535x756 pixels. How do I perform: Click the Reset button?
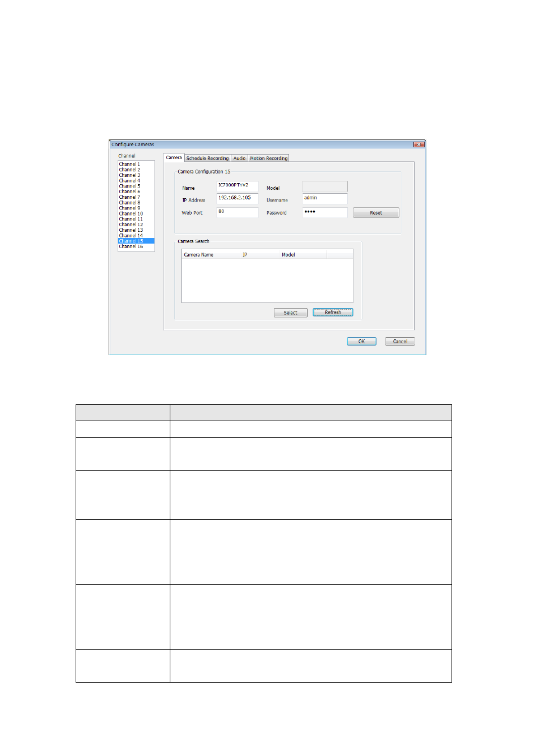pos(376,213)
